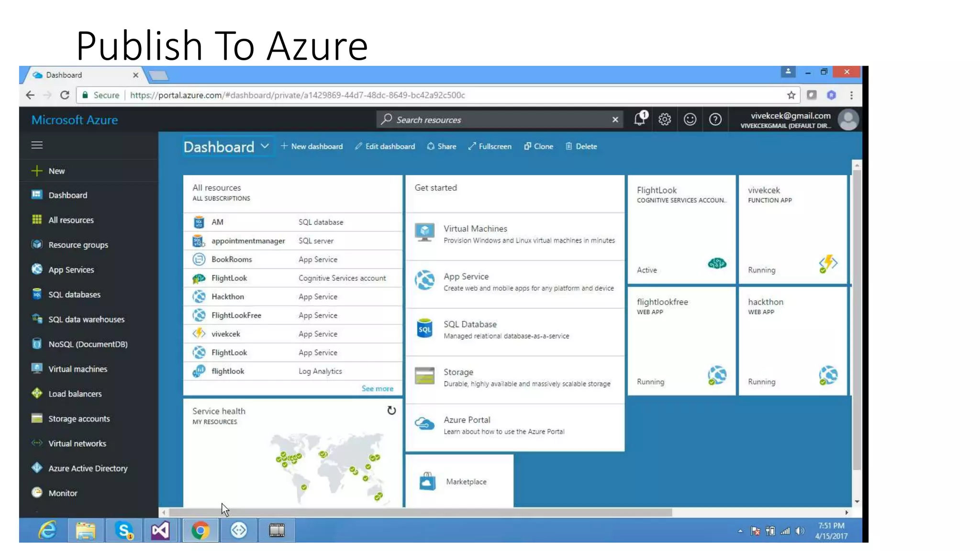Open the flightlookfree Web App tile

point(681,341)
